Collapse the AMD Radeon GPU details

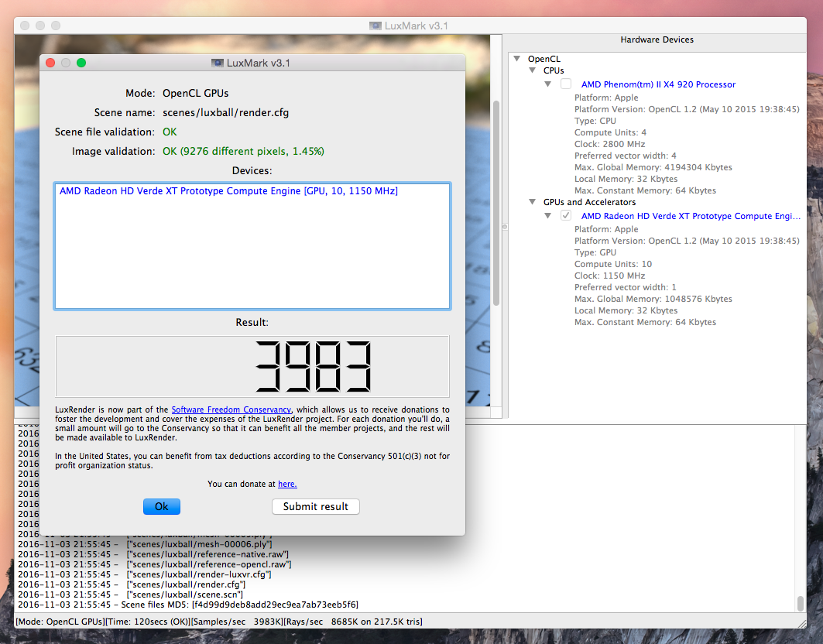click(x=547, y=216)
